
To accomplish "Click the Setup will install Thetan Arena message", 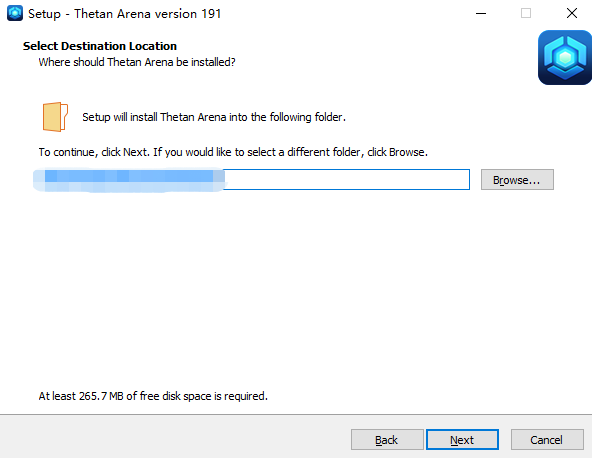I will (x=214, y=117).
